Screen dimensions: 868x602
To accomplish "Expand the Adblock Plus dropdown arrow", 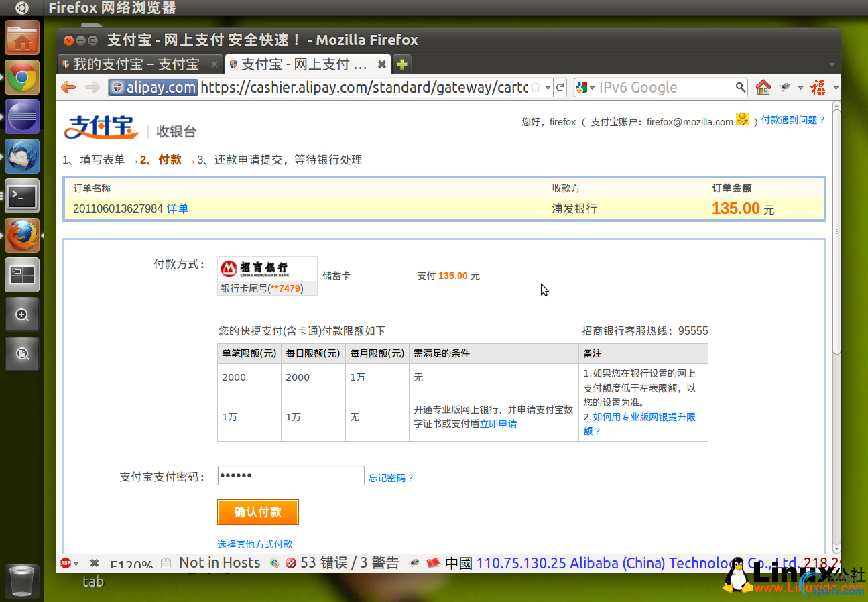I will tap(76, 564).
